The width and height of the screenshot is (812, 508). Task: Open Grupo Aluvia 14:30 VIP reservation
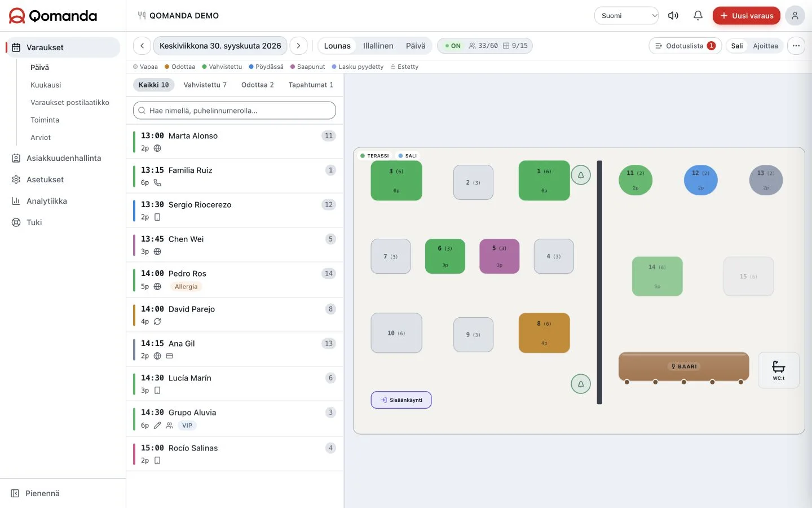[x=235, y=419]
